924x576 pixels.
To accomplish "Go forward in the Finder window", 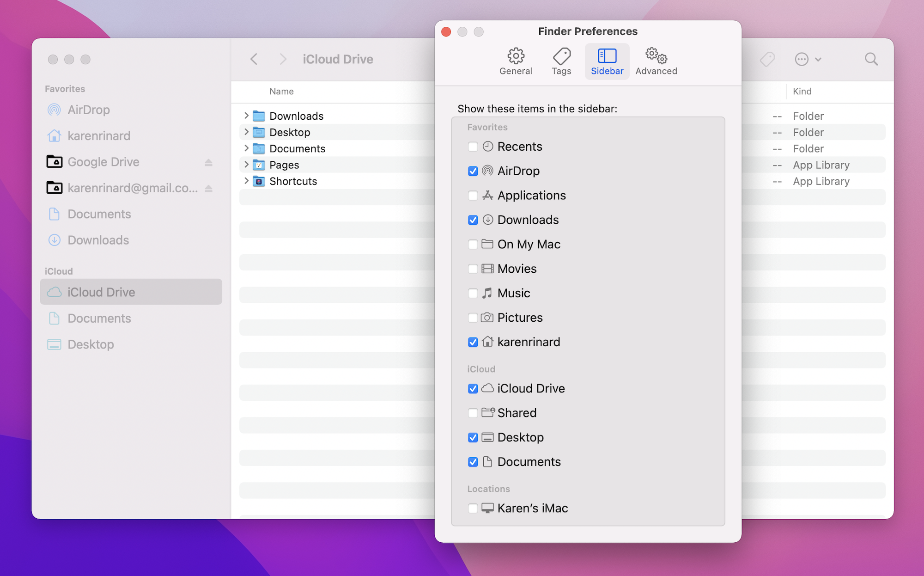I will [283, 59].
